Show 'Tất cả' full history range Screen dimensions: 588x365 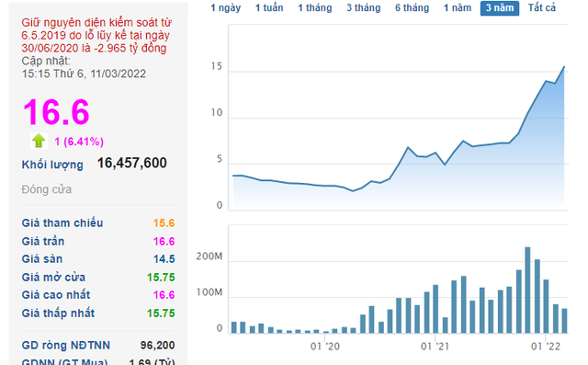click(x=542, y=8)
